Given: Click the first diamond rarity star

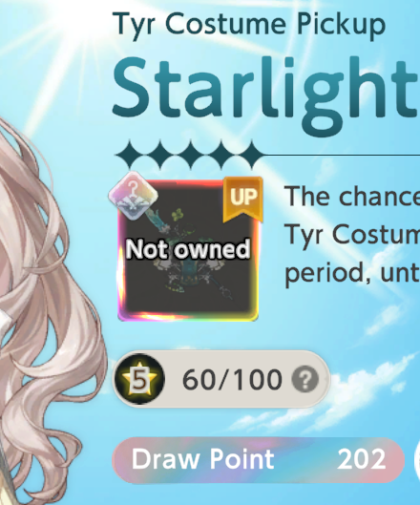Looking at the screenshot, I should [x=130, y=155].
